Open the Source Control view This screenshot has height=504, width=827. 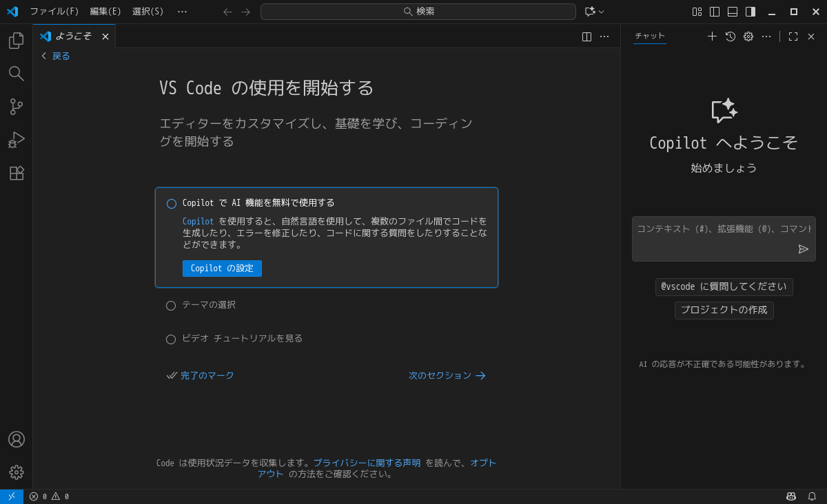tap(17, 107)
